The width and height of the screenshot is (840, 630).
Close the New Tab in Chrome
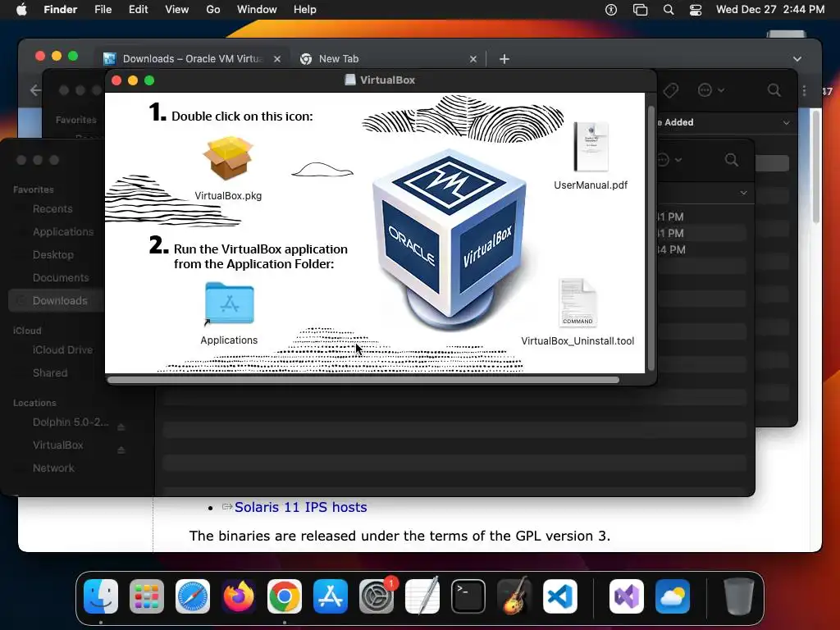473,59
